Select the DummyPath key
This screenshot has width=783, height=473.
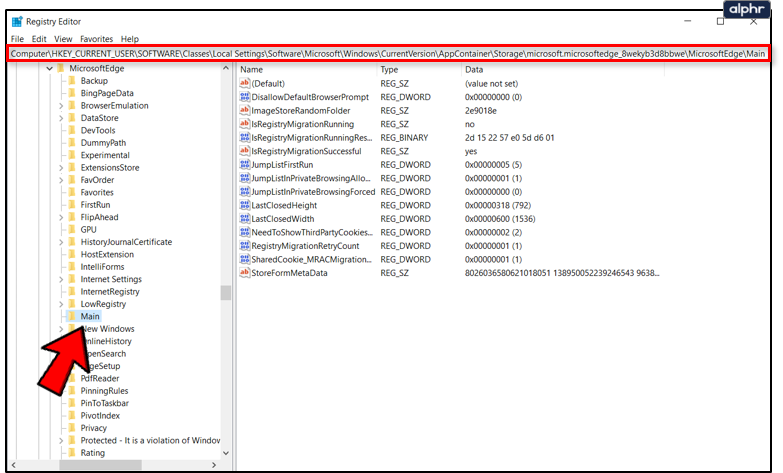pos(103,142)
